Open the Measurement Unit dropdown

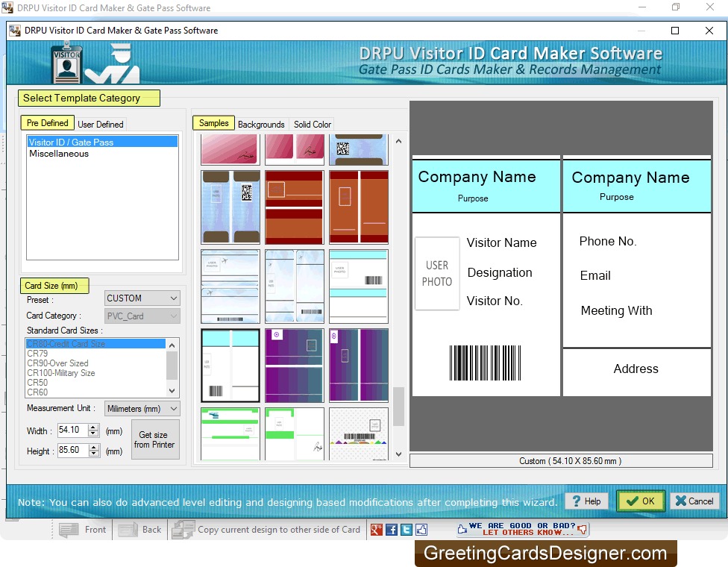click(x=142, y=409)
